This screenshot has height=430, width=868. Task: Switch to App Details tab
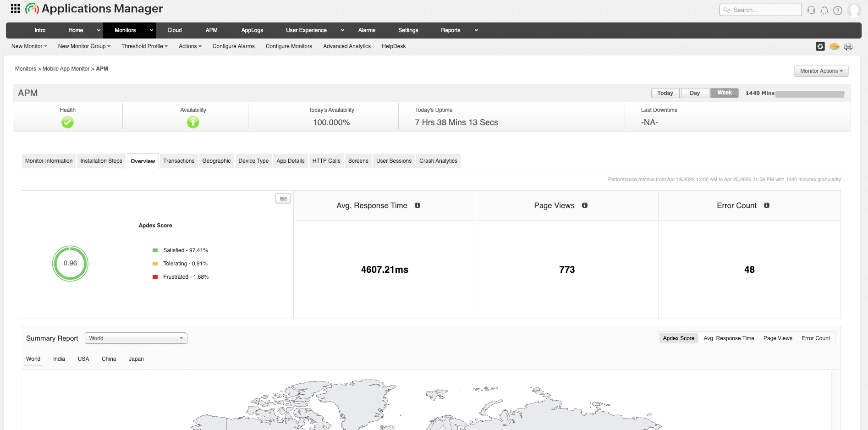(291, 161)
